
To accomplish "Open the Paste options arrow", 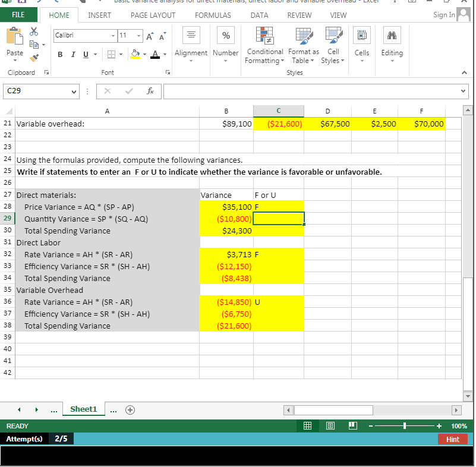I will click(x=15, y=61).
